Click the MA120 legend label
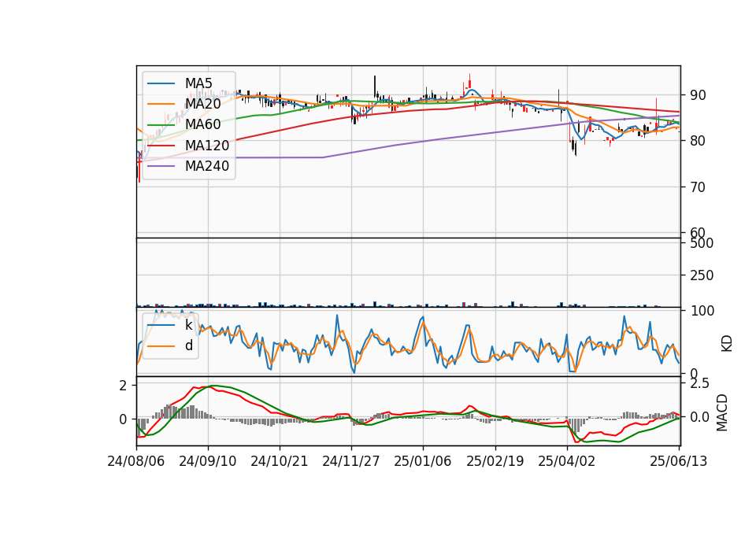 207,145
